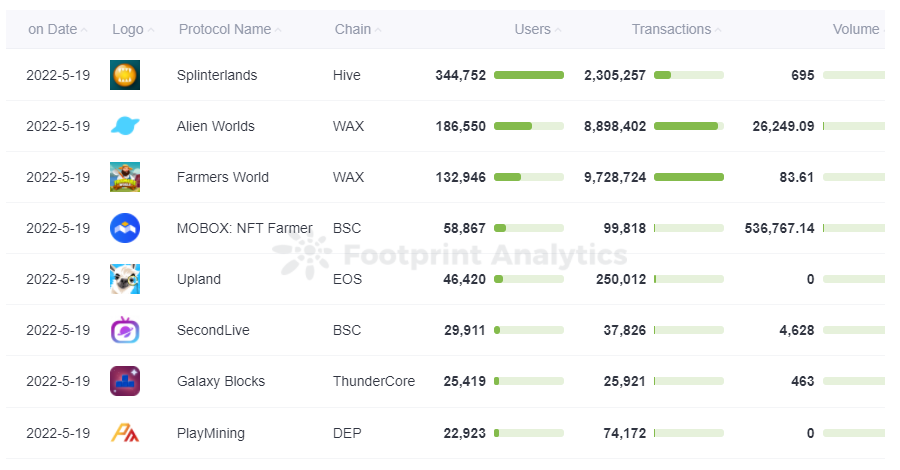Click the users value 186,550

pyautogui.click(x=460, y=126)
